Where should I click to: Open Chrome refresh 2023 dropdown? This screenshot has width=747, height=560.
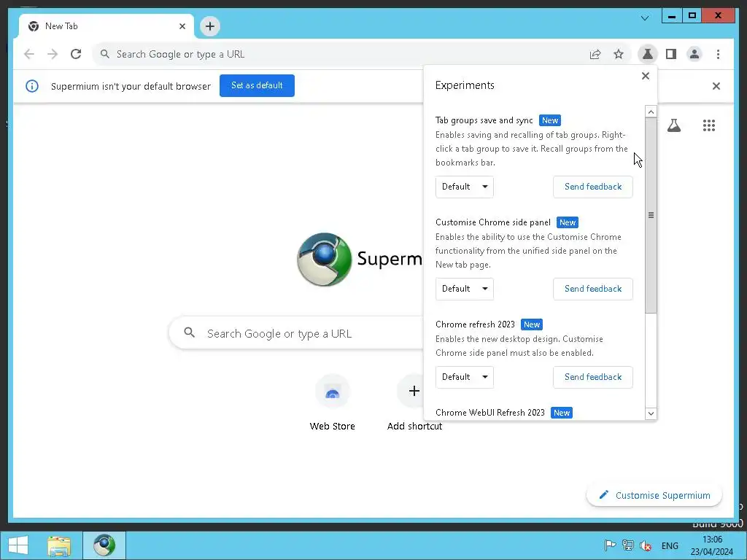[465, 377]
